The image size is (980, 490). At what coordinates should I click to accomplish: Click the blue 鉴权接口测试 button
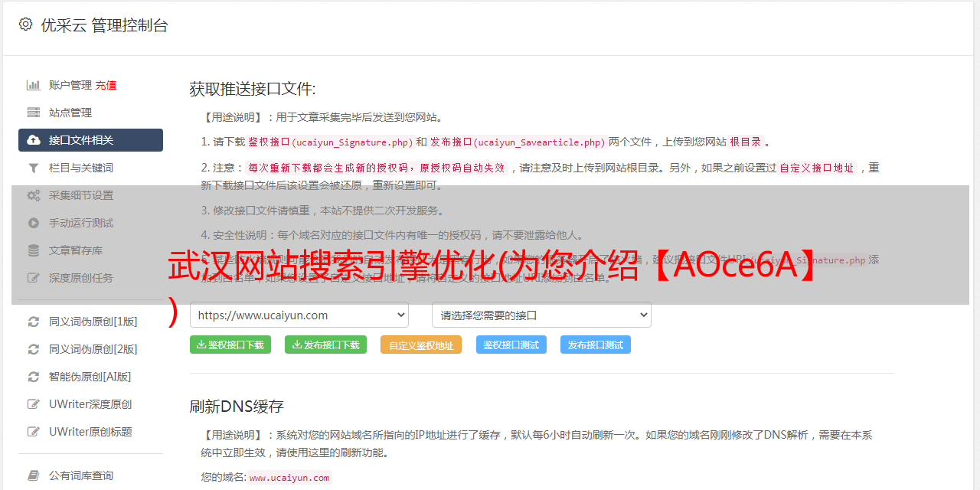[x=511, y=345]
